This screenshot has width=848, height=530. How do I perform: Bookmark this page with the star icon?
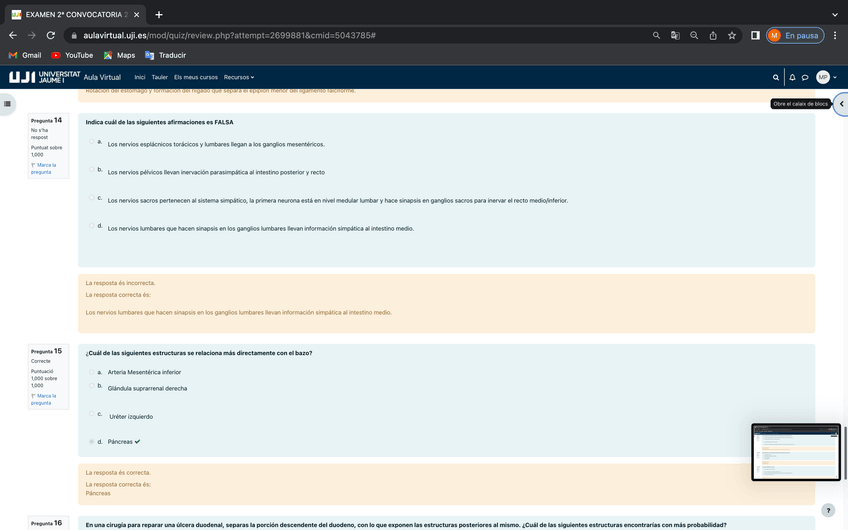(732, 35)
